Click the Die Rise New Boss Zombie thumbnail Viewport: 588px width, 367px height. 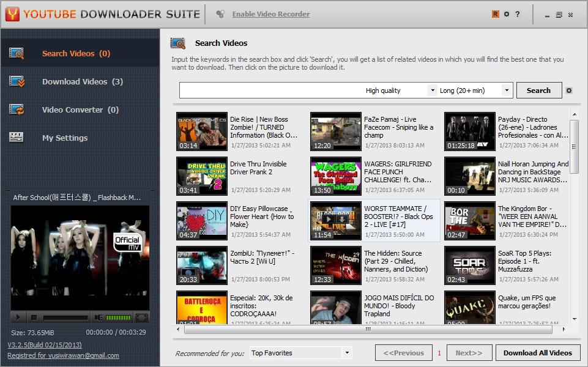coord(202,132)
